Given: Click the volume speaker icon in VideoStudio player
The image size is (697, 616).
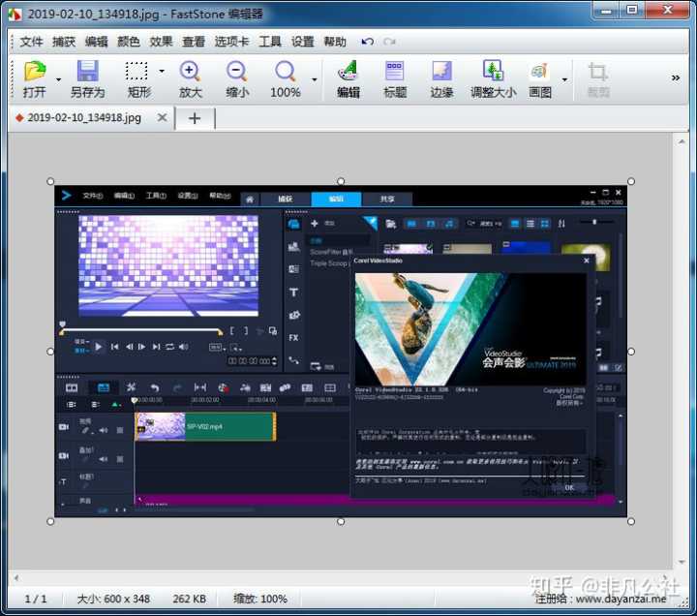Looking at the screenshot, I should [183, 346].
